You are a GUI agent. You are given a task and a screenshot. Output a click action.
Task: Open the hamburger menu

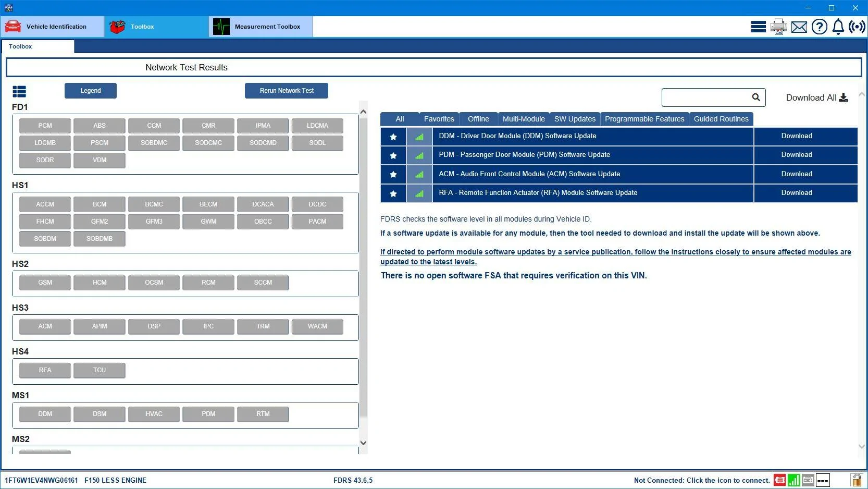coord(758,27)
